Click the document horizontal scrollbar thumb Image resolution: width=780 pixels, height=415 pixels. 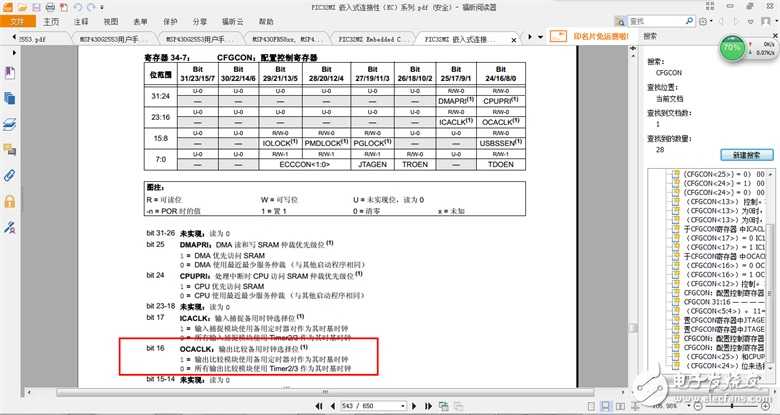(325, 392)
